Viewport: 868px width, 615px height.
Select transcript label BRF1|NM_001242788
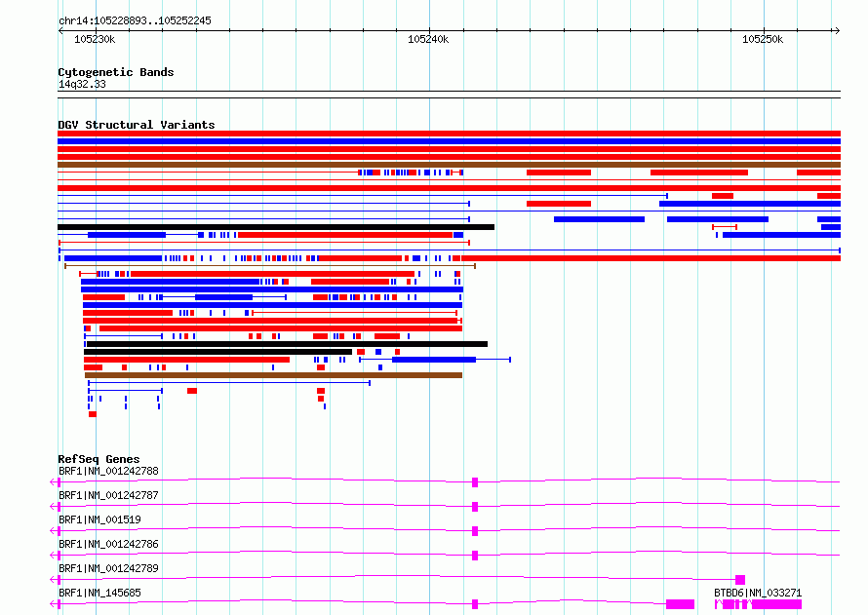coord(108,471)
